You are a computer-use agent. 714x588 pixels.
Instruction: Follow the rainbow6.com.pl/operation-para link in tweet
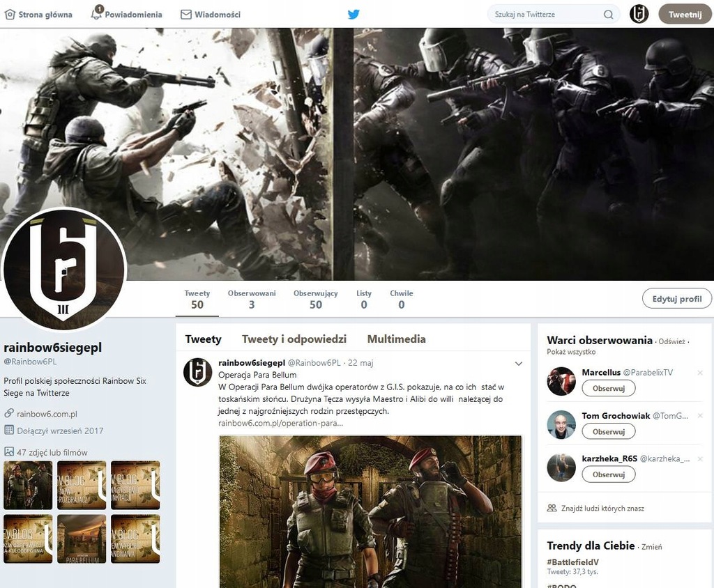point(280,424)
